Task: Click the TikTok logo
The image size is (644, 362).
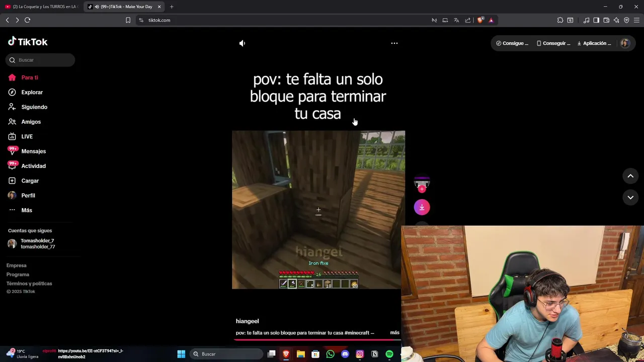Action: click(28, 42)
